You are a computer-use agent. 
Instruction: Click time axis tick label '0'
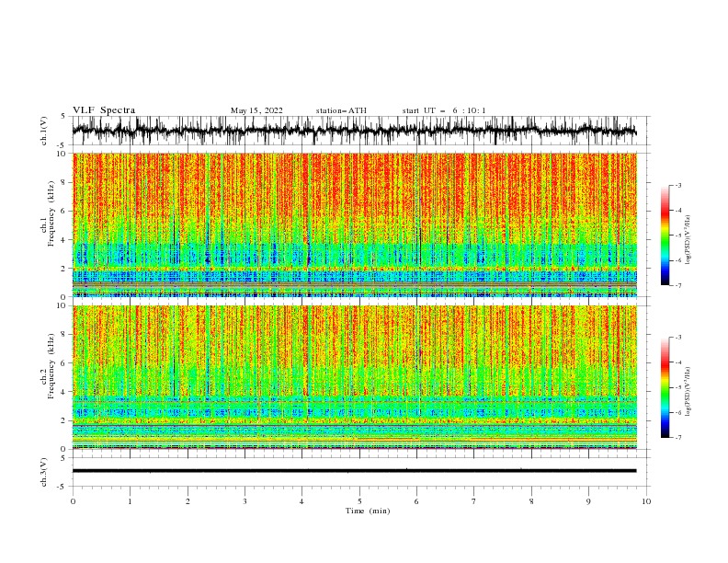73,501
